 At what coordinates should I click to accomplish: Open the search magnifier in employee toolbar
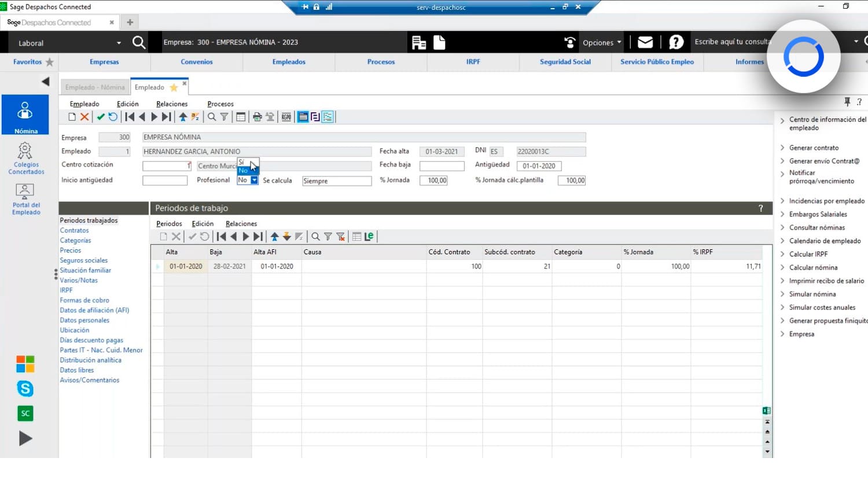coord(212,117)
